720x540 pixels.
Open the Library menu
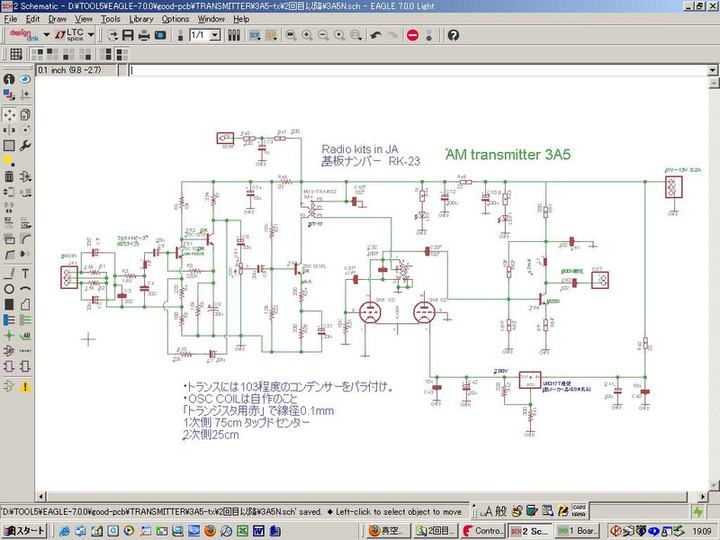pyautogui.click(x=141, y=19)
